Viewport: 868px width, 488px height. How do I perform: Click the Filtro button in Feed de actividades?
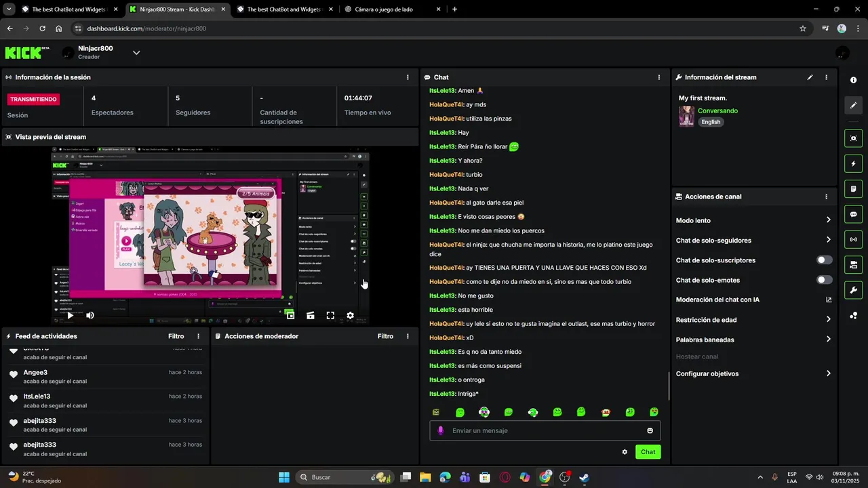[176, 336]
